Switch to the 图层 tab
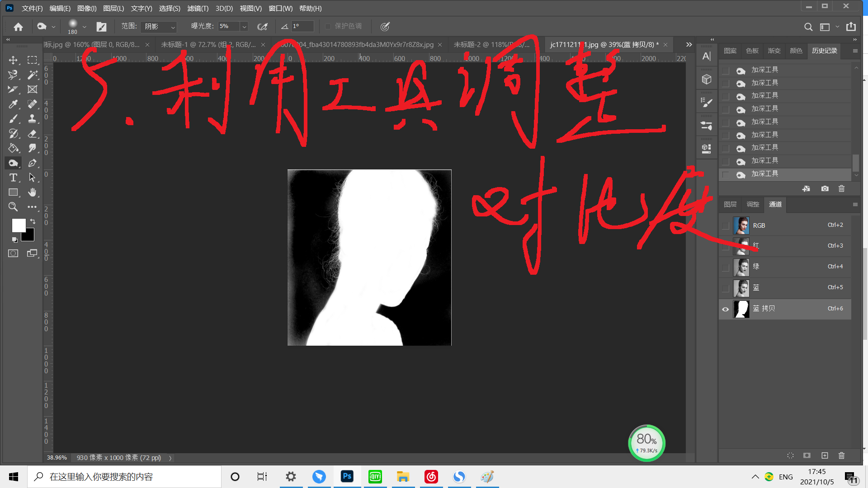Viewport: 868px width, 488px height. point(730,205)
